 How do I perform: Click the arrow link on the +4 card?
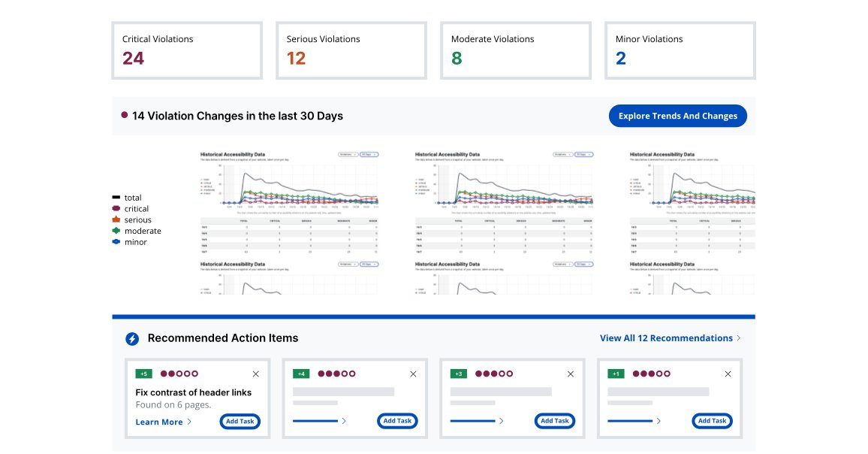(319, 421)
